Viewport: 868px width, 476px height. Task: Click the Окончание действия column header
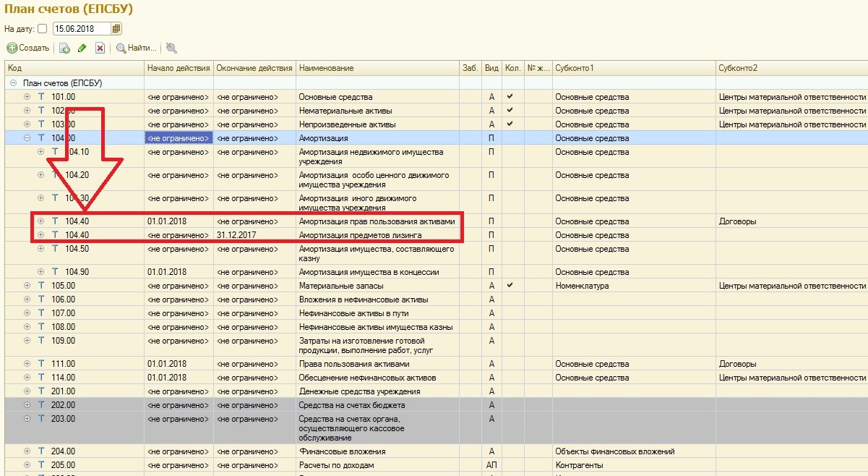[254, 68]
